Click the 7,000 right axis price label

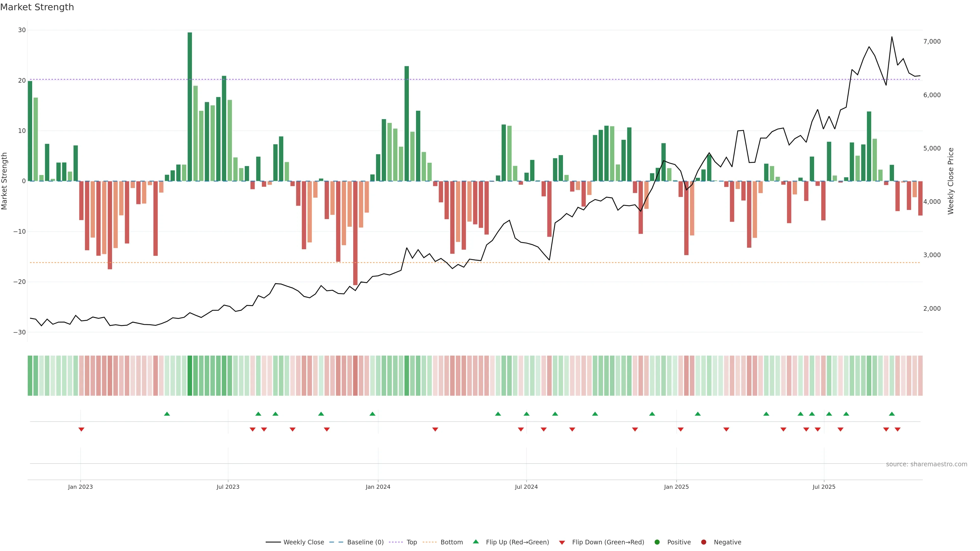(x=932, y=41)
